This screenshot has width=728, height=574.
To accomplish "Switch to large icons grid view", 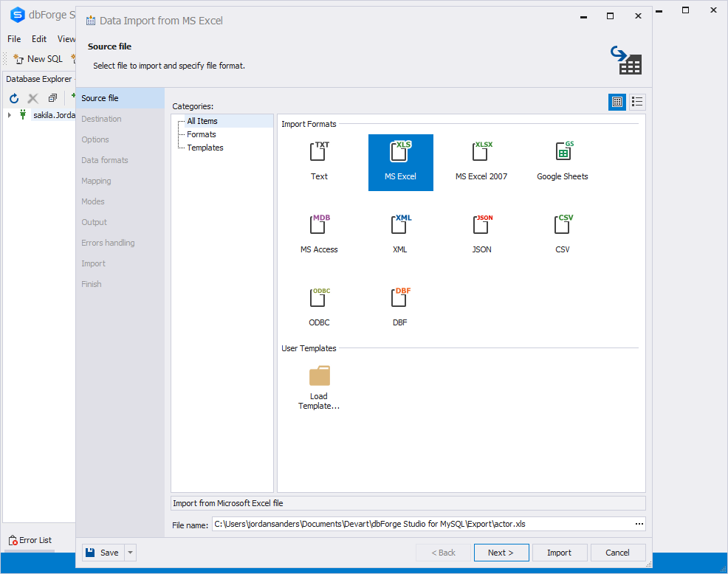I will [x=617, y=102].
